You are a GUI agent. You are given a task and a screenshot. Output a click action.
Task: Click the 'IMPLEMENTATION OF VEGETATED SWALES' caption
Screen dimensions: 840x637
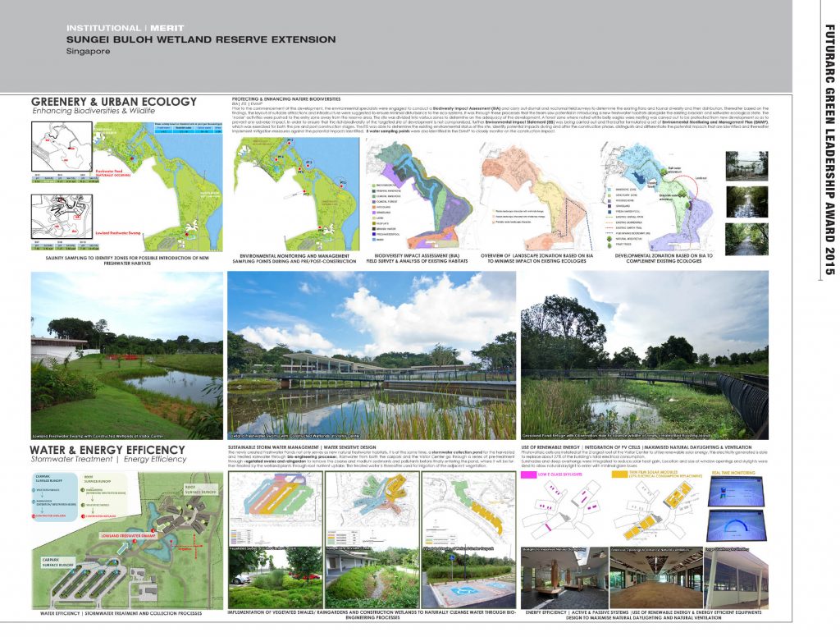tap(372, 615)
